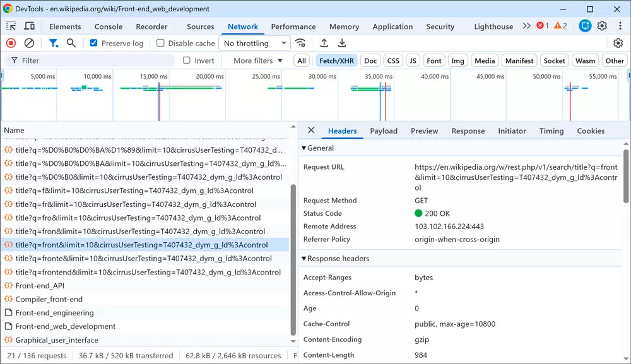Viewport: 631px width, 364px height.
Task: Open DevTools main settings gear
Action: tap(602, 26)
